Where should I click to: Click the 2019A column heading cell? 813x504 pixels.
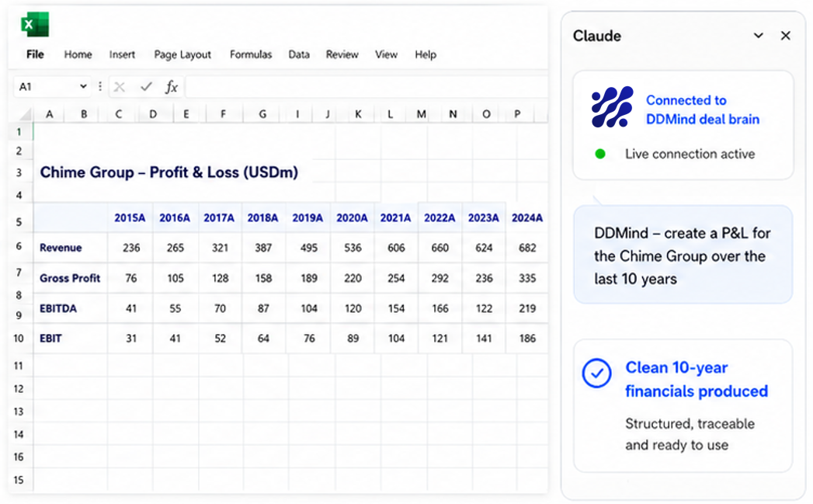coord(307,217)
